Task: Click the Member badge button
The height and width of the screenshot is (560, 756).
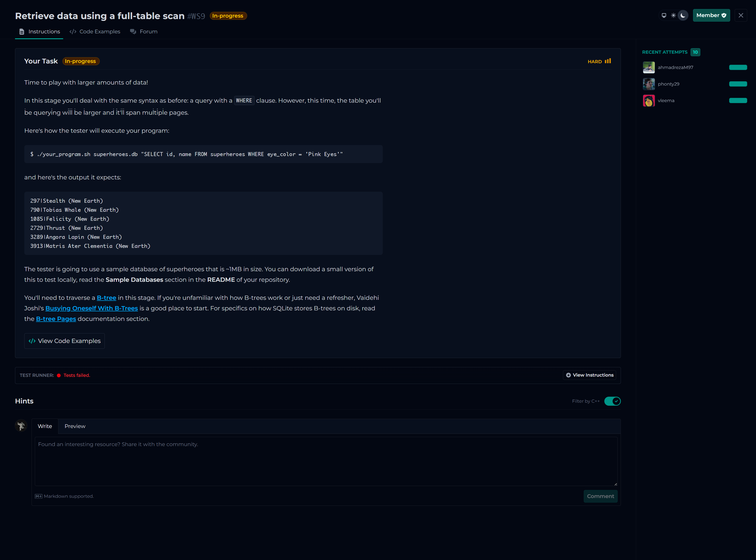Action: coord(711,15)
